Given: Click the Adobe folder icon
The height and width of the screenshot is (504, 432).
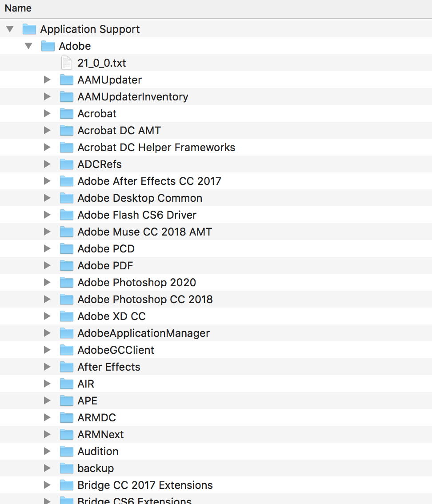Looking at the screenshot, I should [x=48, y=46].
